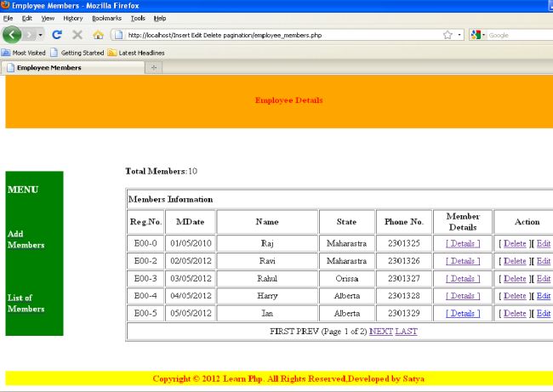
Task: Click the Phone No. column header
Action: pyautogui.click(x=404, y=222)
